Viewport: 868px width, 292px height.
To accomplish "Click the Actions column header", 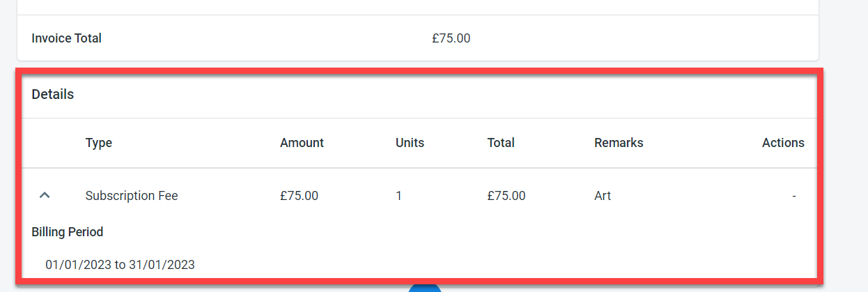I will (783, 143).
